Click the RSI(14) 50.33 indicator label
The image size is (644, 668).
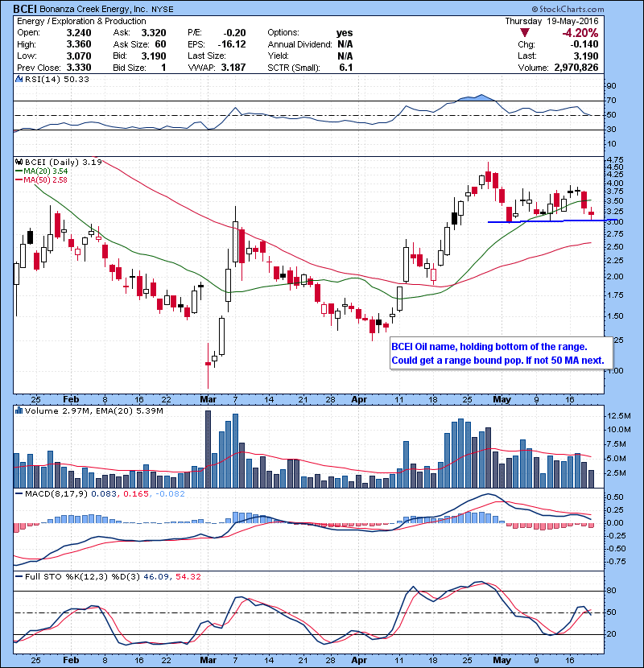57,79
